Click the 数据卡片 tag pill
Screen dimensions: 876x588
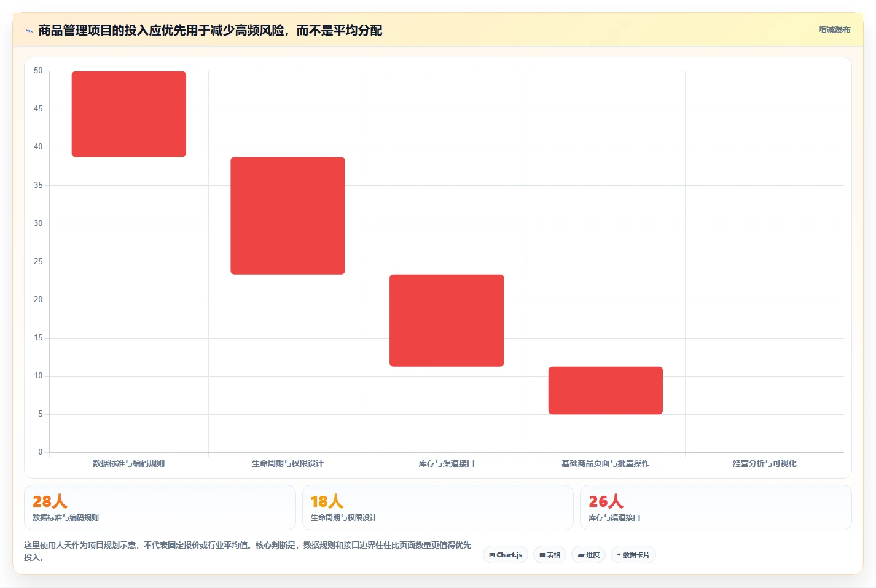(633, 555)
